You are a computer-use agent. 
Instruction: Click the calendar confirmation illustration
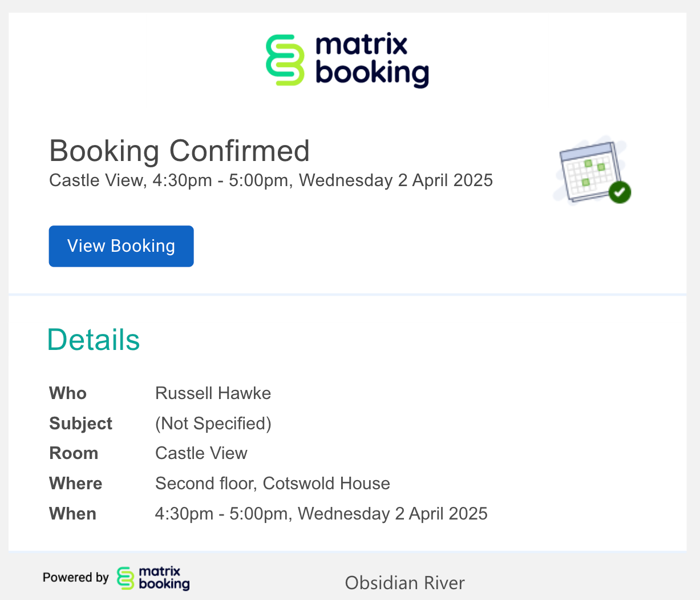tap(590, 170)
